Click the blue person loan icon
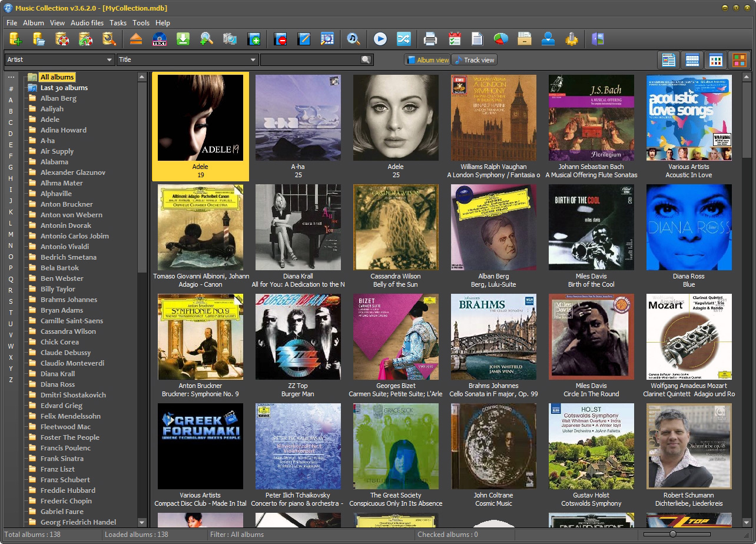The image size is (756, 544). pyautogui.click(x=548, y=39)
